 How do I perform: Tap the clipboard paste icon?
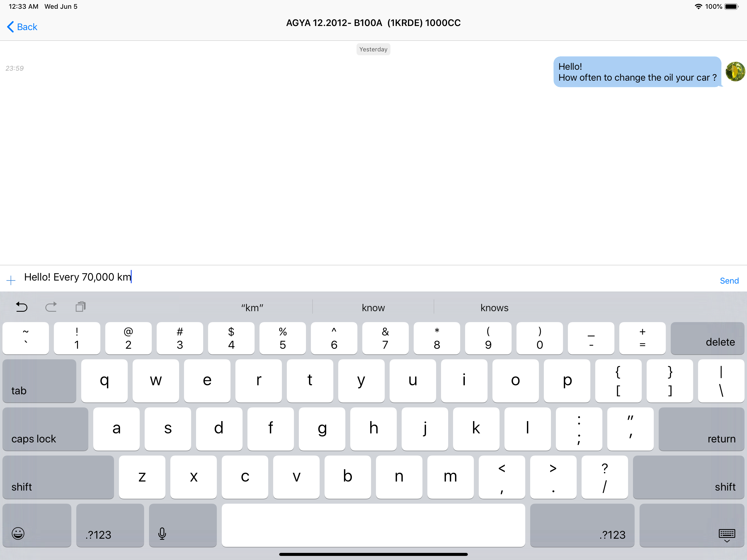click(81, 307)
